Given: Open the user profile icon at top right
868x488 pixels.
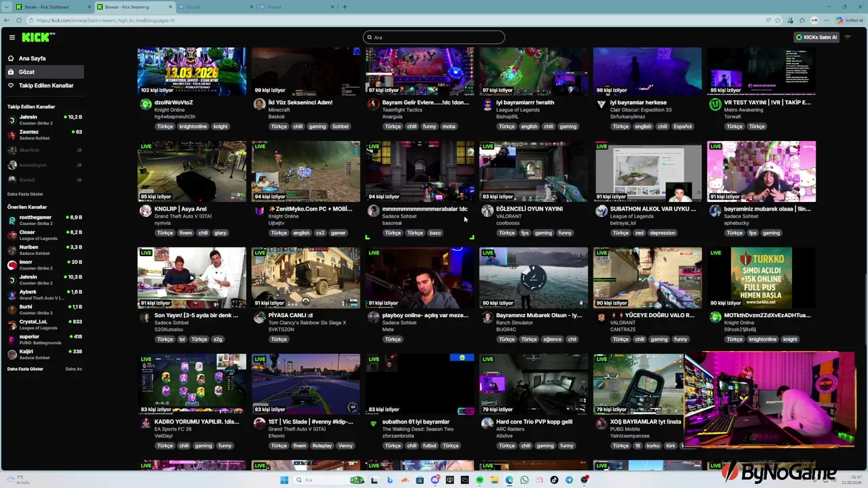Looking at the screenshot, I should point(848,37).
